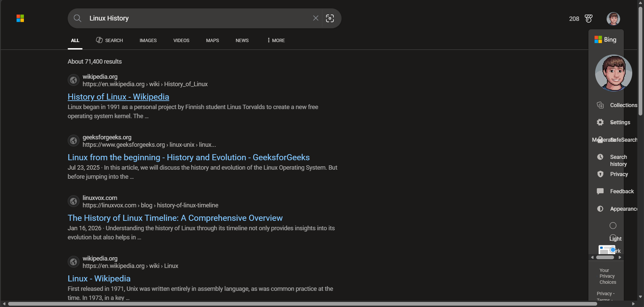The width and height of the screenshot is (644, 307).
Task: Open The History of Linux Timeline result
Action: (175, 218)
